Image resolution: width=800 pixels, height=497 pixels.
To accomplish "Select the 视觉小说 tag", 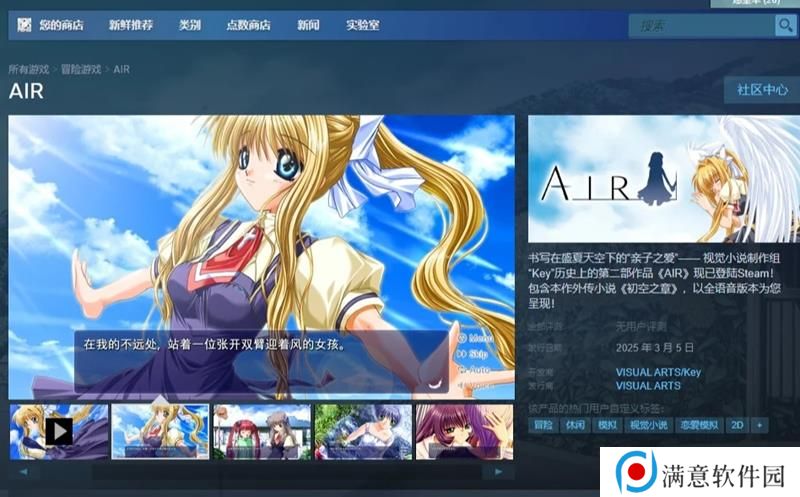I will (647, 425).
